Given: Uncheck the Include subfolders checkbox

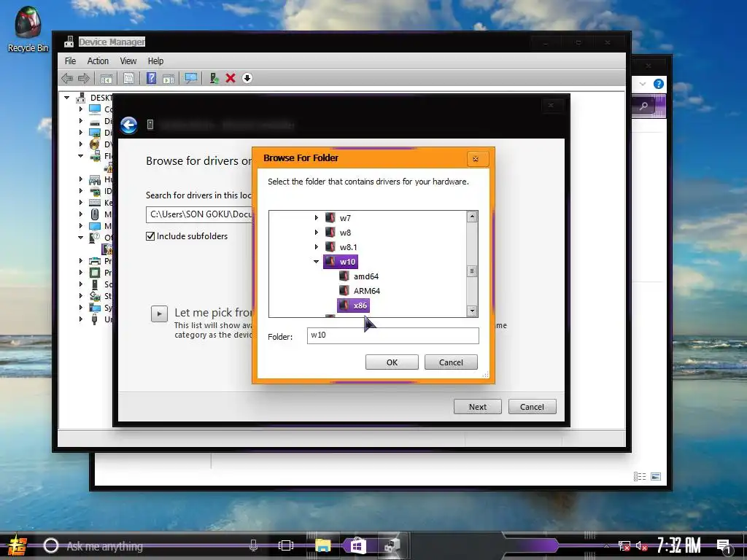Looking at the screenshot, I should (150, 236).
